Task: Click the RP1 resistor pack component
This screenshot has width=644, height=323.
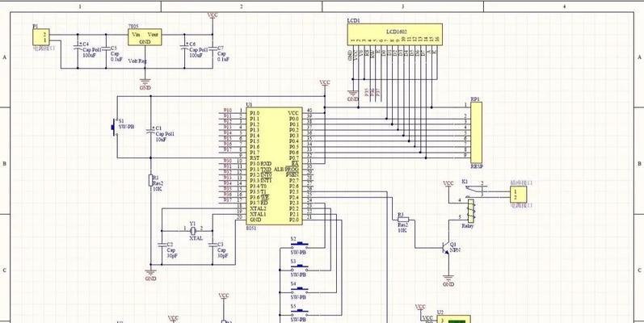Action: pos(477,132)
